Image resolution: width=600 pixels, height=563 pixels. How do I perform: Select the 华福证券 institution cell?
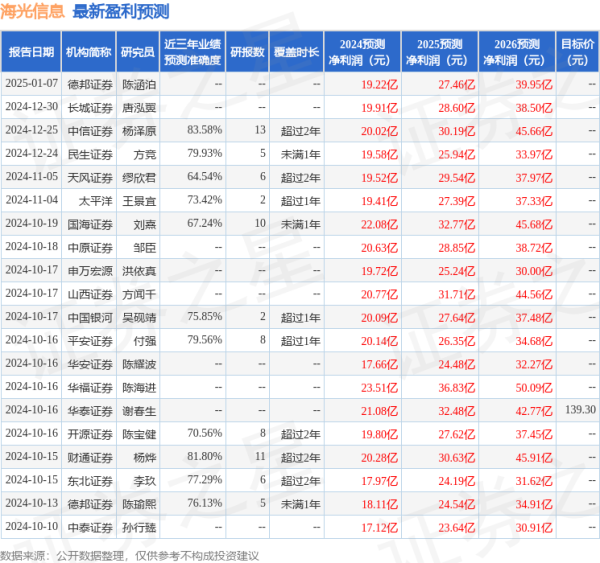(x=90, y=388)
